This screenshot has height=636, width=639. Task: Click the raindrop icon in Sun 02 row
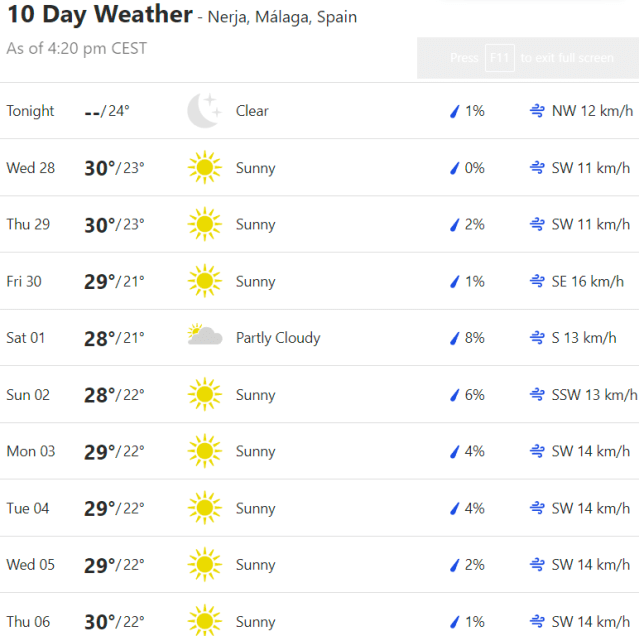pos(453,395)
